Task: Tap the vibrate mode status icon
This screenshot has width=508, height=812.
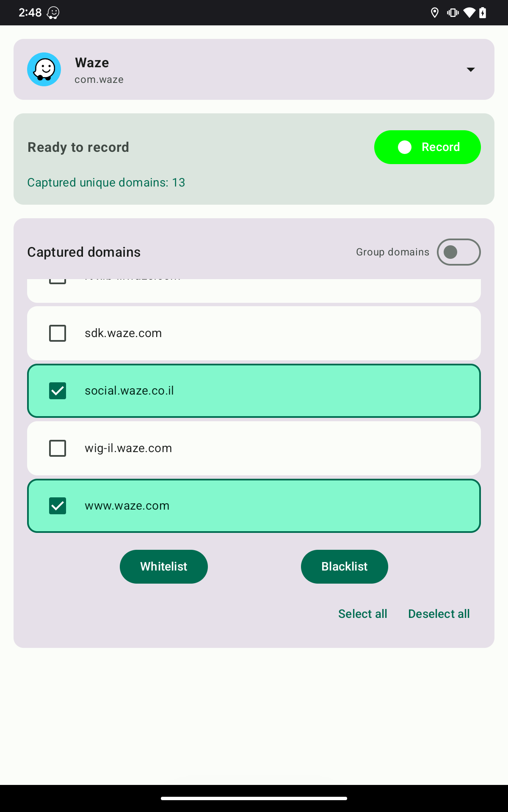Action: (x=453, y=13)
